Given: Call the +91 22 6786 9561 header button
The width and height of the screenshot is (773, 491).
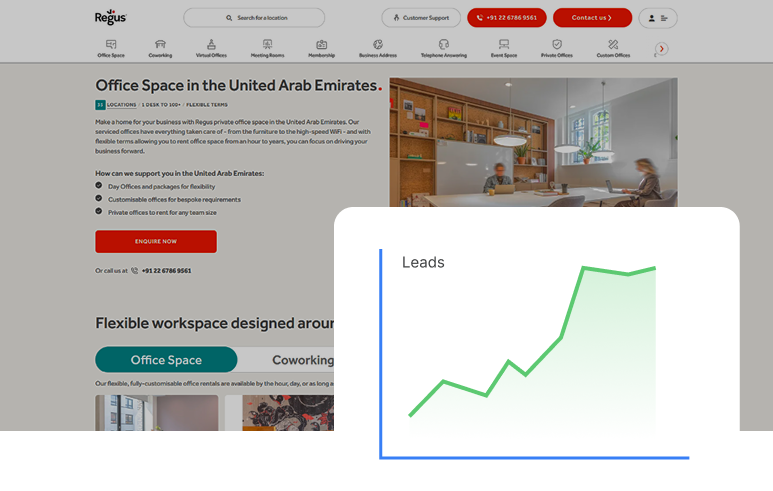Looking at the screenshot, I should 507,18.
